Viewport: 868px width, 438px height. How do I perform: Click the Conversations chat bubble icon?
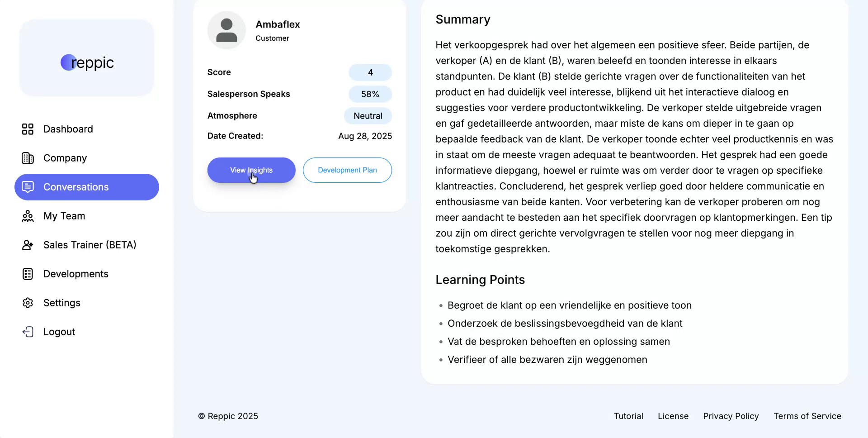[x=28, y=187]
